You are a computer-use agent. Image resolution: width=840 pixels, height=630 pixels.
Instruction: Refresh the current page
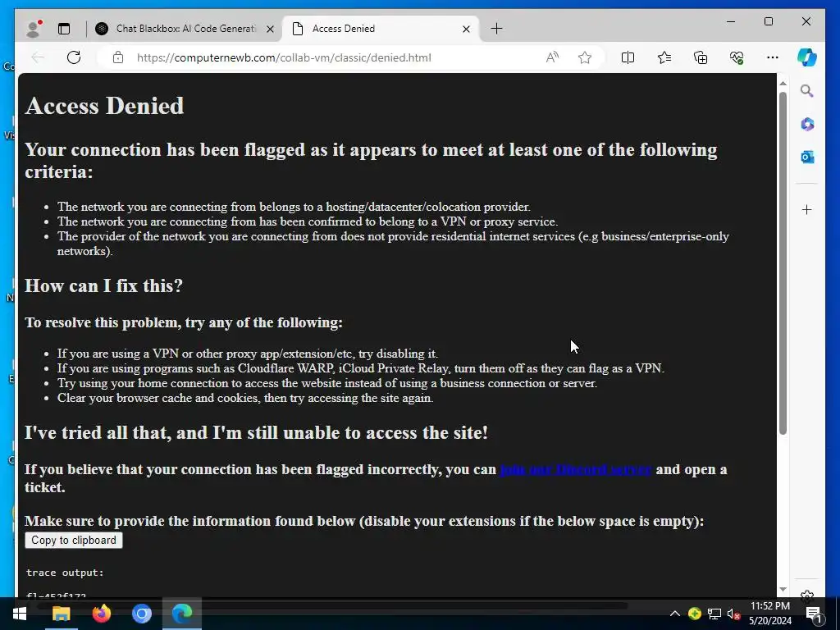74,57
